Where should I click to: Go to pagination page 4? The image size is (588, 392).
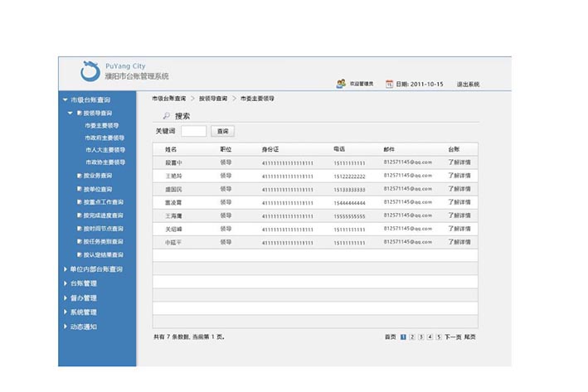pyautogui.click(x=430, y=337)
